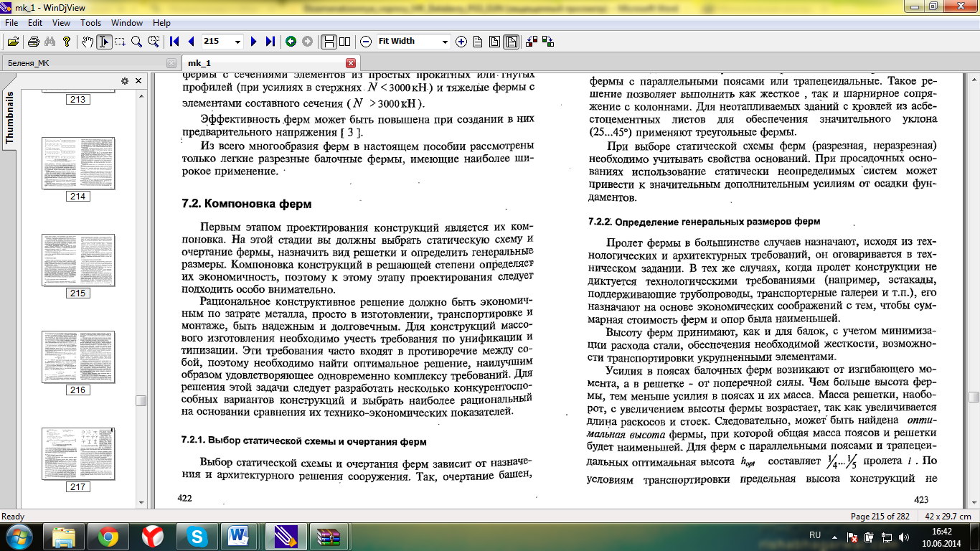
Task: Click the rotate left toolbar icon
Action: (532, 42)
